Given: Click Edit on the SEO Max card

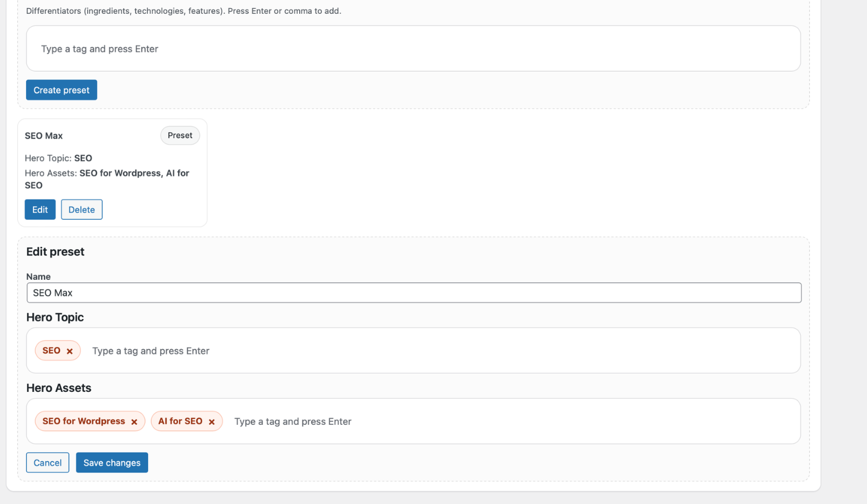Looking at the screenshot, I should point(40,209).
